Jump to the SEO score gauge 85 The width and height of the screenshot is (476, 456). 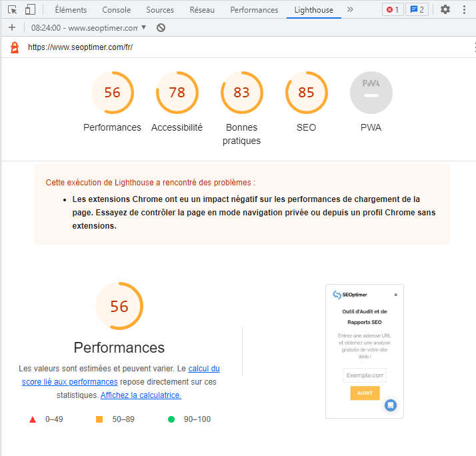point(306,93)
